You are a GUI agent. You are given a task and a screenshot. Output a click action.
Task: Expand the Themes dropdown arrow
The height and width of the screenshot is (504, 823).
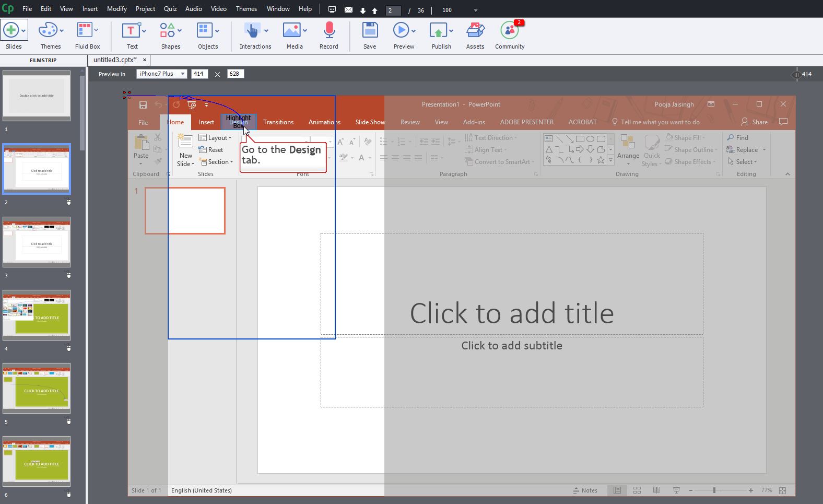[61, 31]
